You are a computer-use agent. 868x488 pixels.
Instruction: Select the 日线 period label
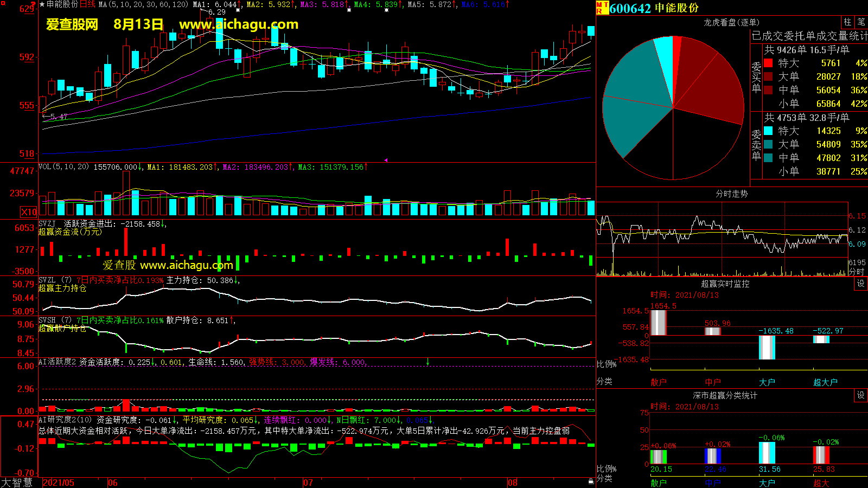87,4
